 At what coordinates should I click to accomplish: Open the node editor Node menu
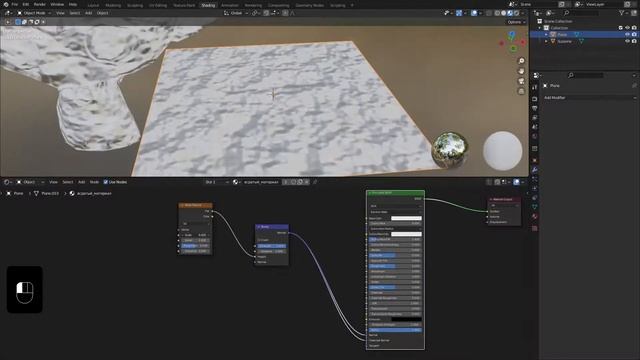pos(94,182)
